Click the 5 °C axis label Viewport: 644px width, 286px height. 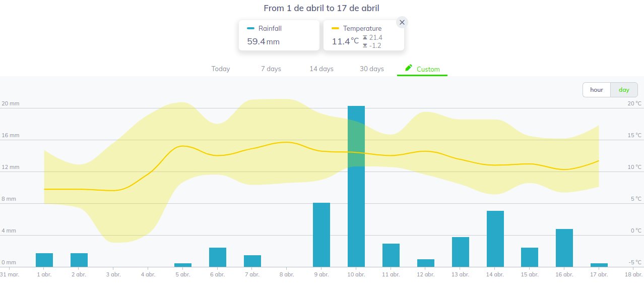coord(636,199)
